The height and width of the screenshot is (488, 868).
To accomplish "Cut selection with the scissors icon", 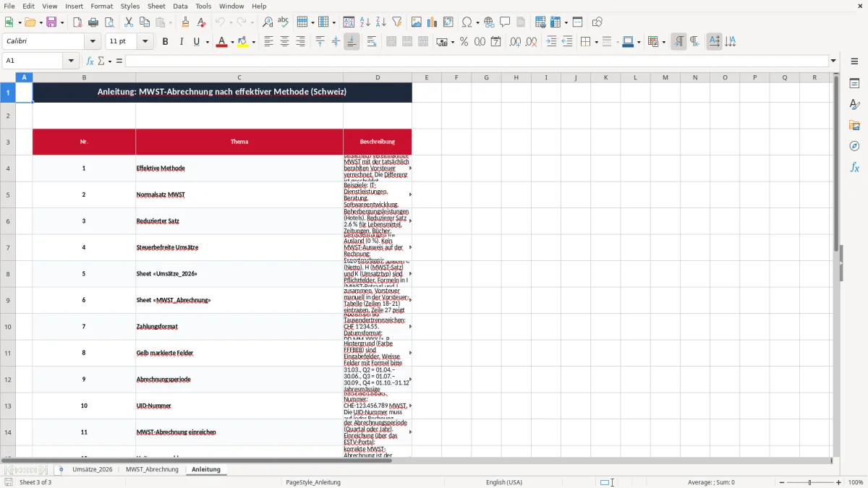I will click(129, 22).
